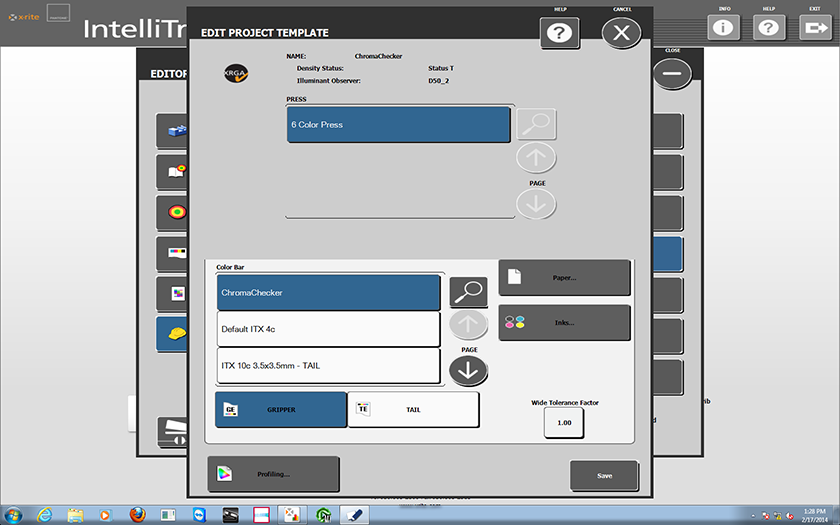
Task: Click the paper slider icon at Editor bottom
Action: coord(175,432)
